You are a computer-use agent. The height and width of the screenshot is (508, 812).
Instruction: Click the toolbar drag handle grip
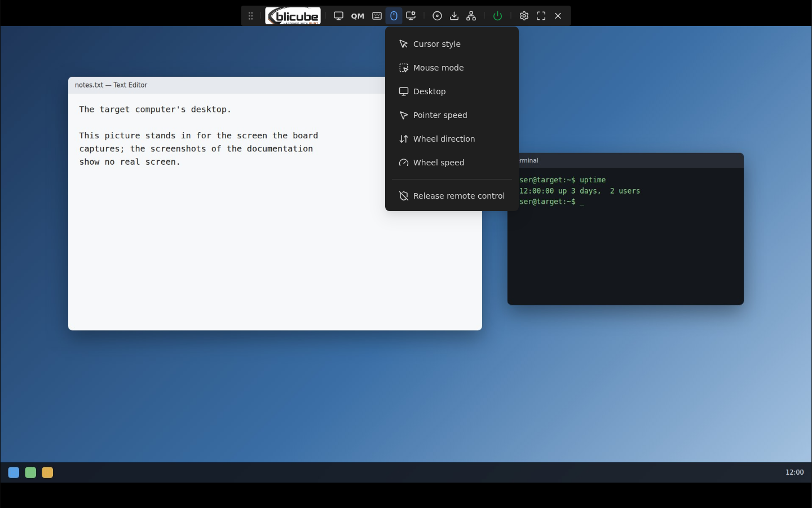[x=251, y=16]
